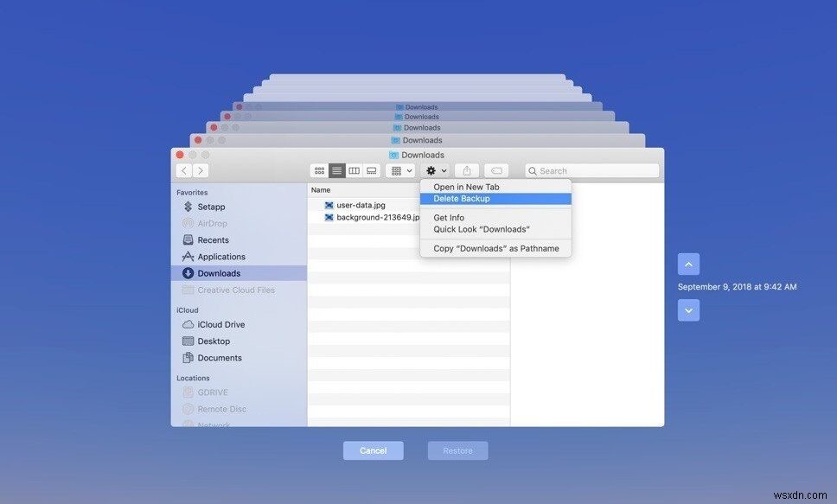This screenshot has width=837, height=504.
Task: Open the Share menu icon
Action: [465, 170]
